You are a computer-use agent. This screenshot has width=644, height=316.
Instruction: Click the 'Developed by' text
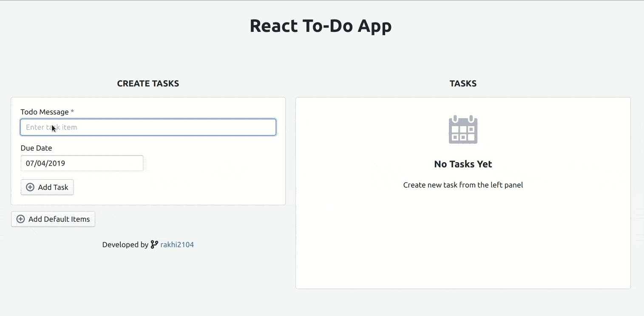125,245
